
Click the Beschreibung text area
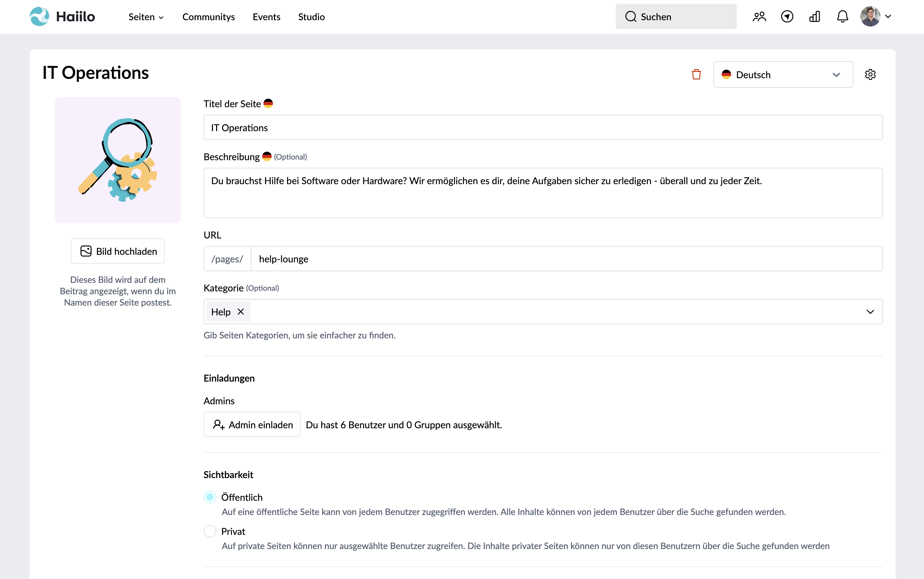click(543, 193)
